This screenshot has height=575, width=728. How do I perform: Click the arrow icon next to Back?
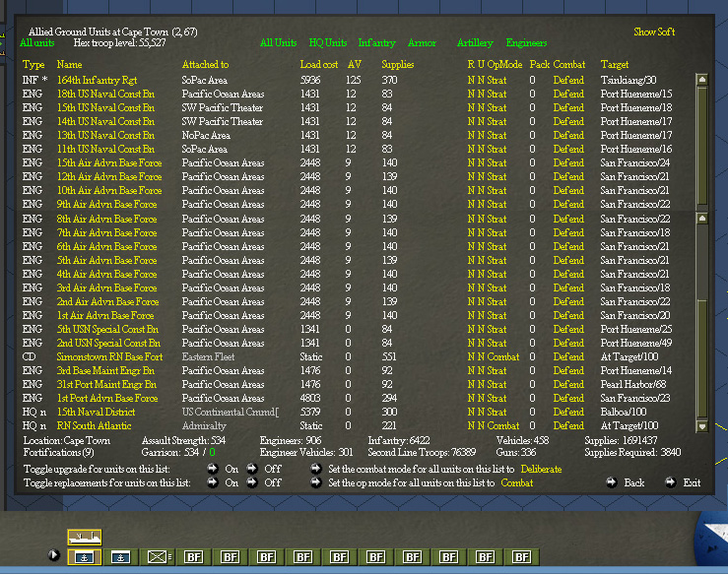pyautogui.click(x=612, y=482)
